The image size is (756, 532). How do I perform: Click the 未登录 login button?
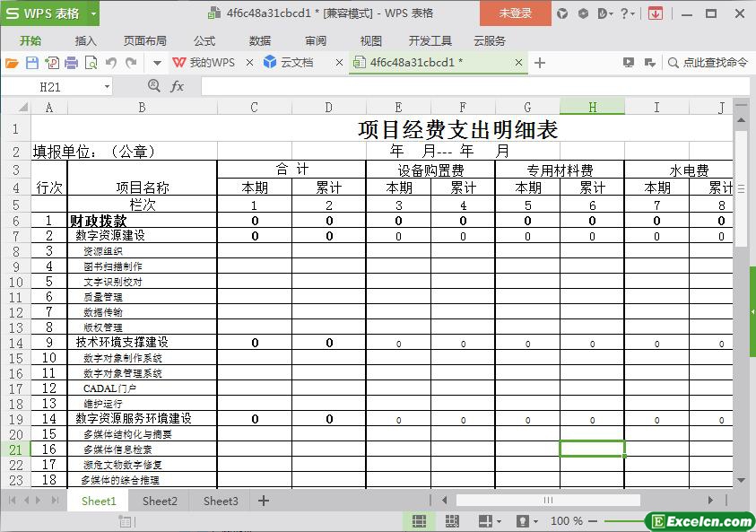516,13
